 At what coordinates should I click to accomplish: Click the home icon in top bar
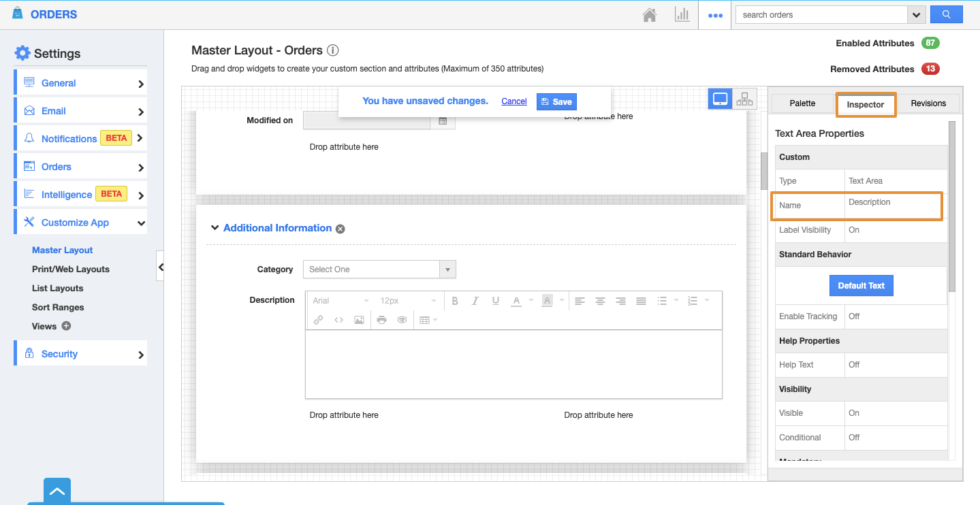(x=650, y=14)
